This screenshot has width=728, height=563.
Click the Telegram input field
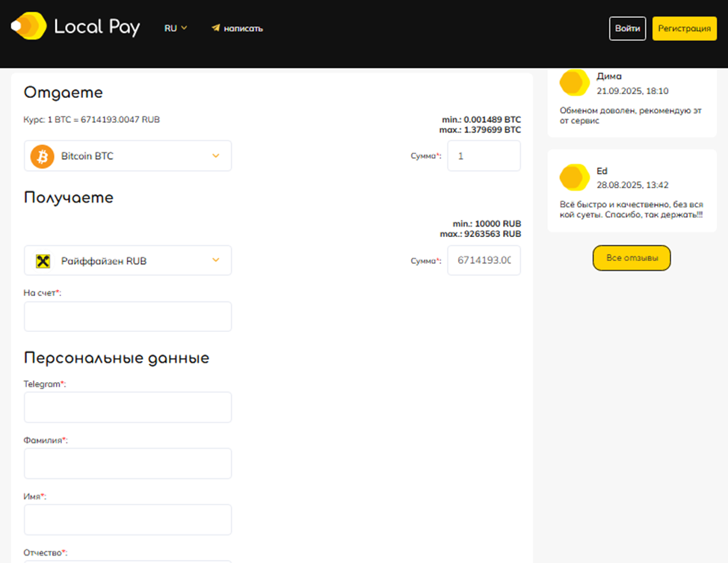tap(128, 407)
